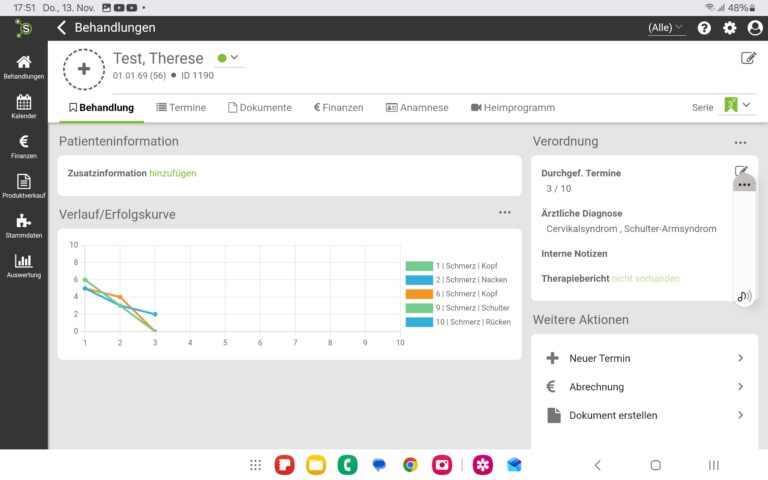Open Finanzen section in left sidebar
The image size is (768, 480).
click(23, 147)
